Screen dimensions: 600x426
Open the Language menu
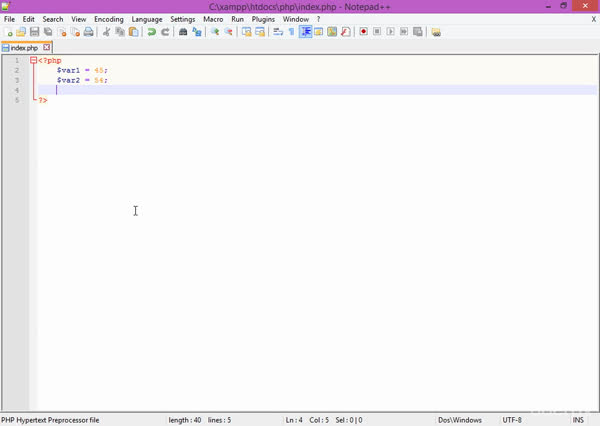pos(146,19)
